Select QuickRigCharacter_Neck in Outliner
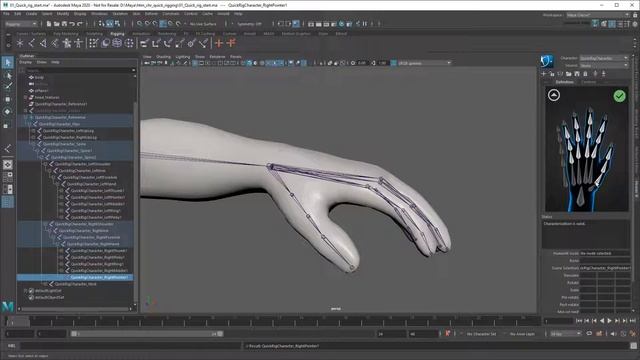Viewport: 640px width, 360px height. 76,284
